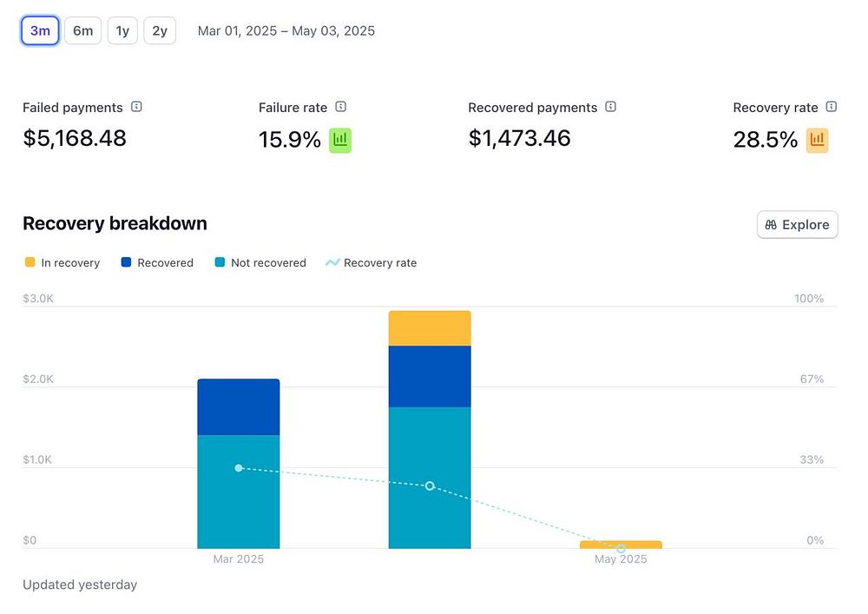868x614 pixels.
Task: Switch to the 1y time range
Action: pyautogui.click(x=122, y=31)
